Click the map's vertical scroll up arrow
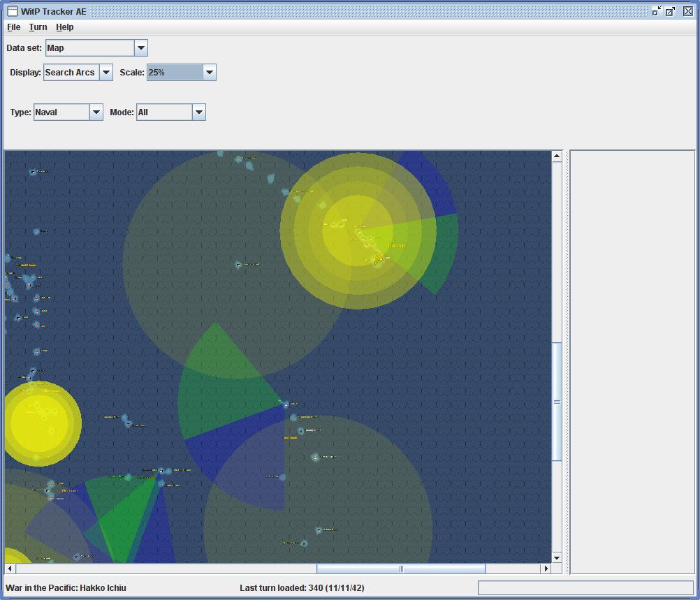The width and height of the screenshot is (700, 600). coord(557,156)
